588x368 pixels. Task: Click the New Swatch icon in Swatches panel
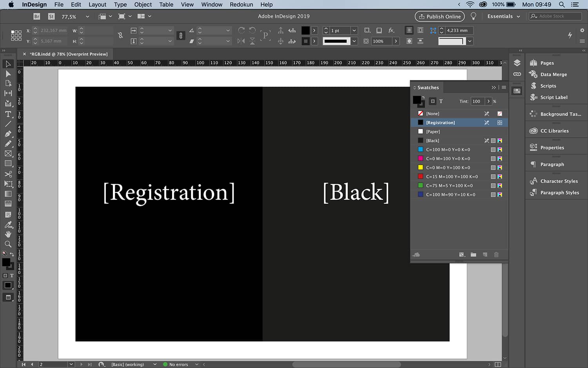point(485,255)
